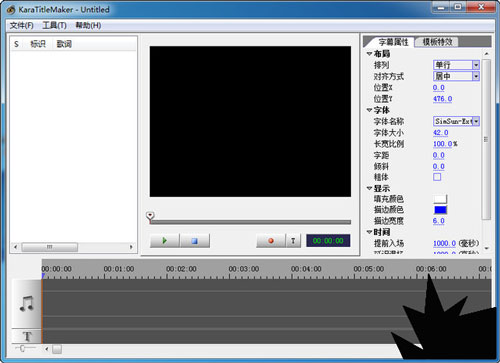Click the blue 描边颜色 swatch
Image resolution: width=500 pixels, height=363 pixels.
click(x=440, y=210)
